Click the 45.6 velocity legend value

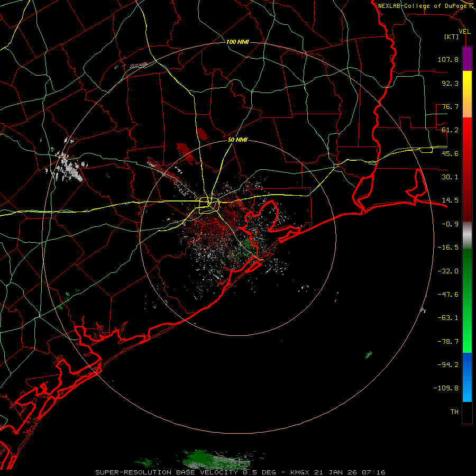coord(450,153)
